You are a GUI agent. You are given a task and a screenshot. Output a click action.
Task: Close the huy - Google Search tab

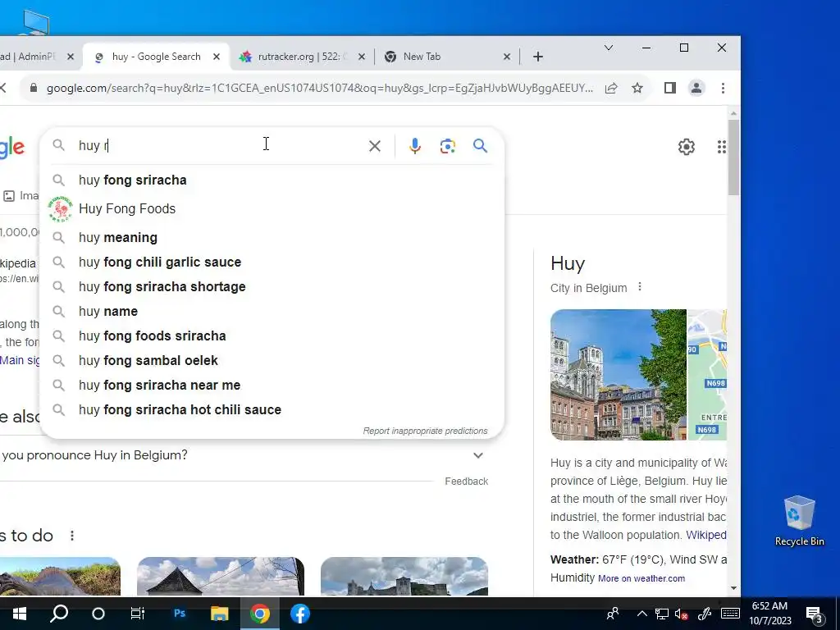tap(217, 57)
